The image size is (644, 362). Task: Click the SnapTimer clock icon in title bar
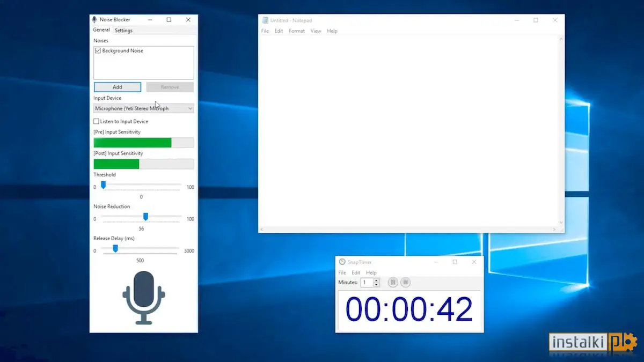point(342,262)
